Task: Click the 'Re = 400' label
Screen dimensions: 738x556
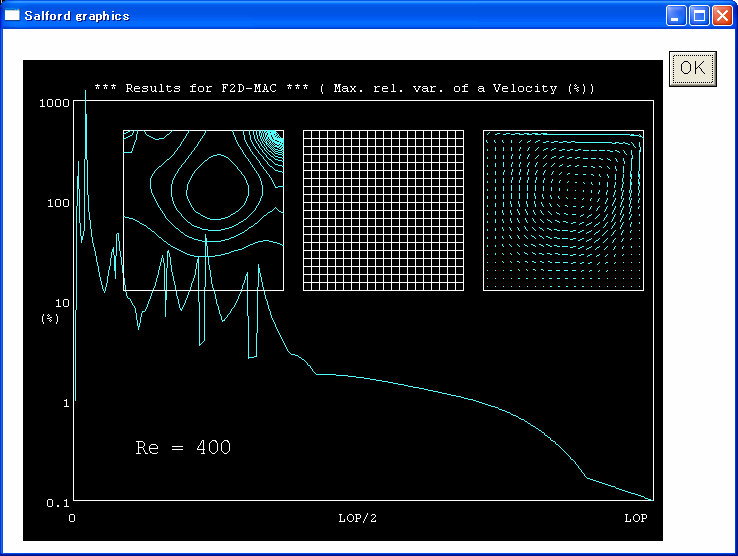Action: [183, 447]
